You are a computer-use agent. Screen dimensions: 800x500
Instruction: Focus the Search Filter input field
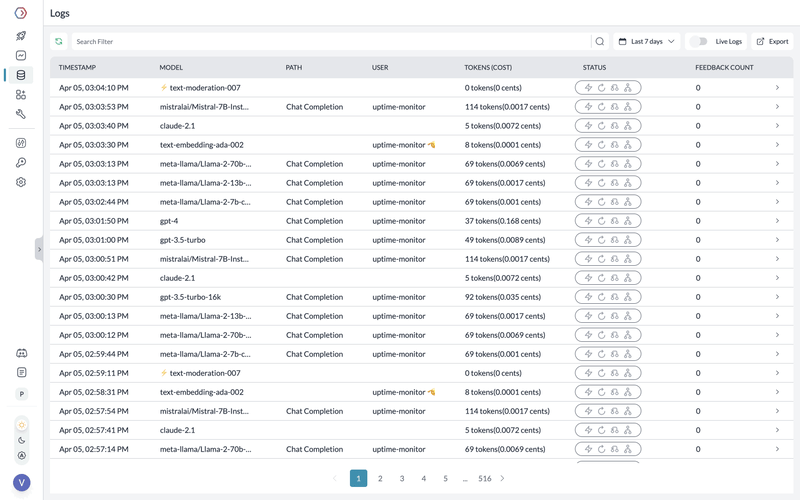coord(331,41)
